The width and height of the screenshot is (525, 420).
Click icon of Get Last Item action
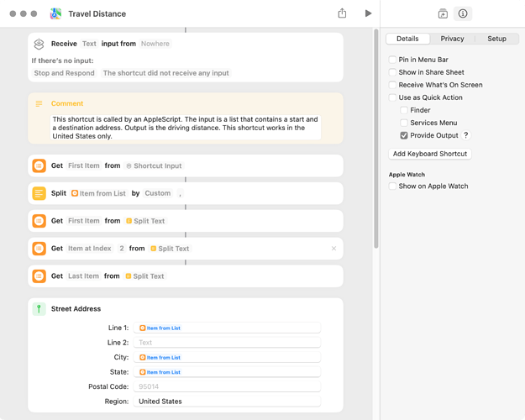pyautogui.click(x=39, y=276)
